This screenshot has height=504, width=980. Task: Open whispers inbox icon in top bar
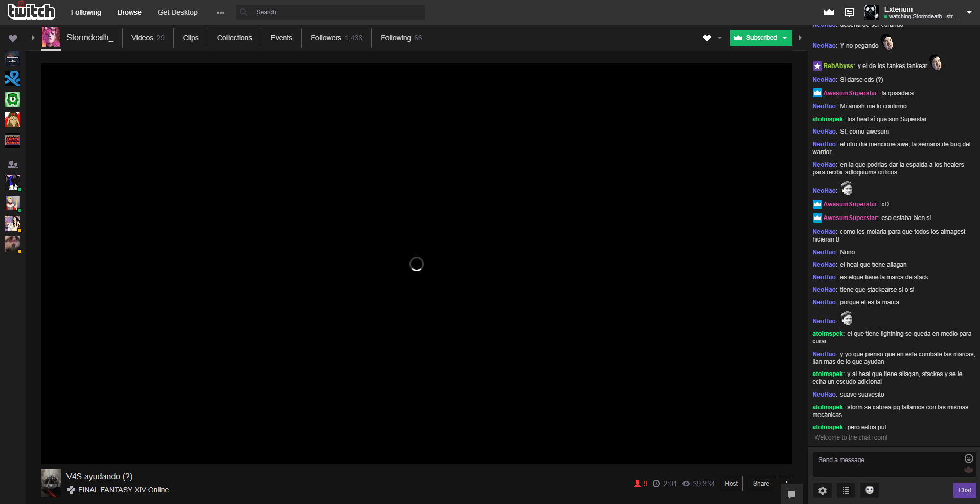tap(849, 11)
